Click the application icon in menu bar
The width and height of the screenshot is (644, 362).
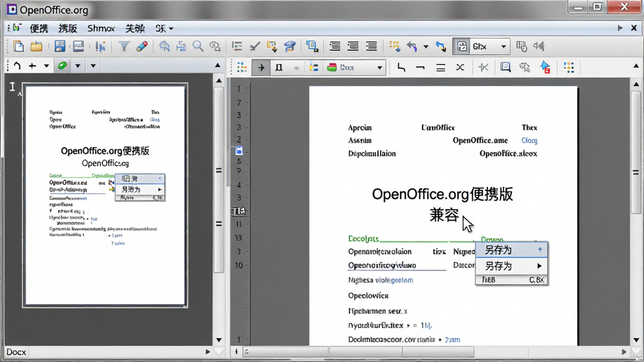pos(16,28)
